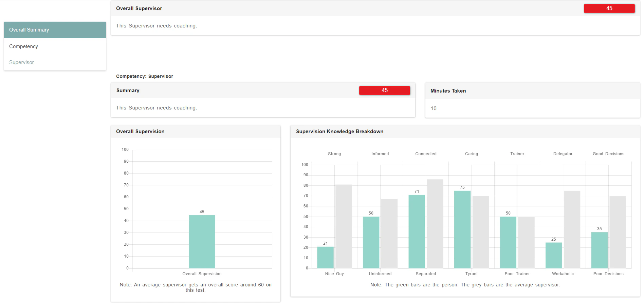Image resolution: width=644 pixels, height=303 pixels.
Task: Click the Supervision Knowledge Breakdown header
Action: (465, 132)
